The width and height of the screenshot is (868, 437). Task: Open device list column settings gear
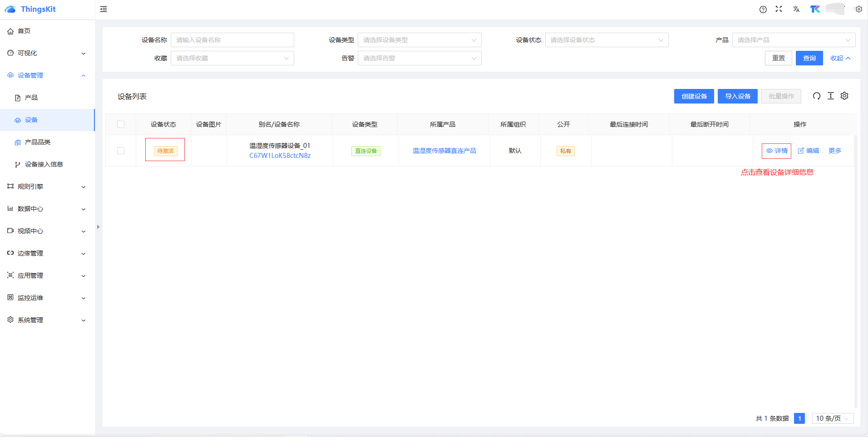(844, 96)
